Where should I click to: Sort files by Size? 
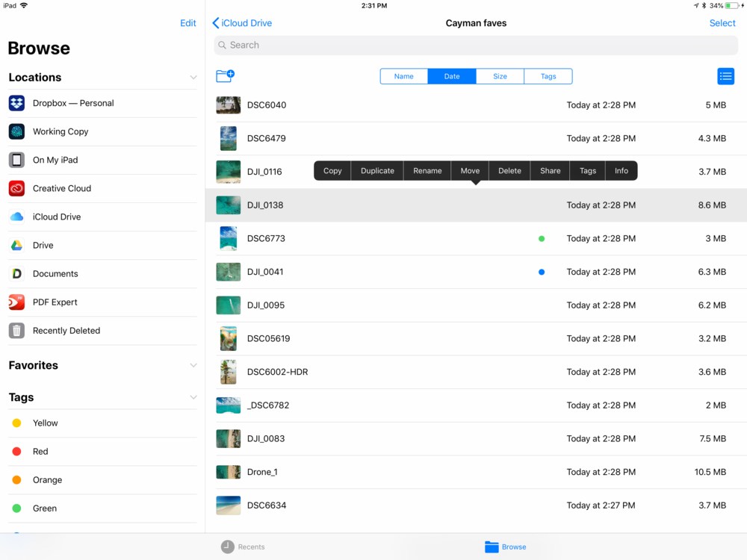tap(500, 76)
